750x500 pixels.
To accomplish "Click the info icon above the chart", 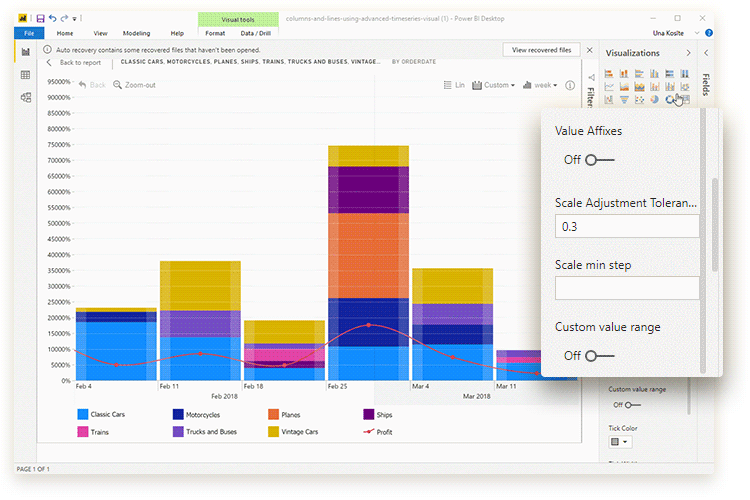I will 570,85.
